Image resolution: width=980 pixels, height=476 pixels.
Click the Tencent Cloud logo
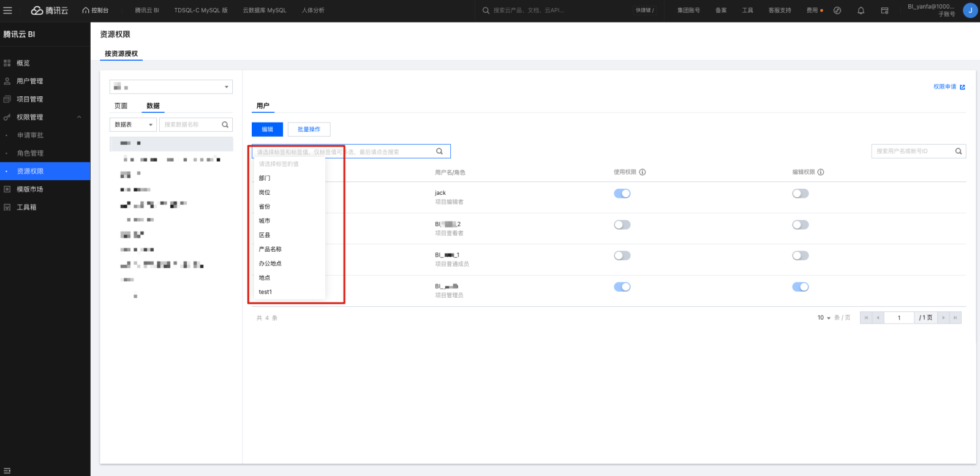tap(50, 10)
